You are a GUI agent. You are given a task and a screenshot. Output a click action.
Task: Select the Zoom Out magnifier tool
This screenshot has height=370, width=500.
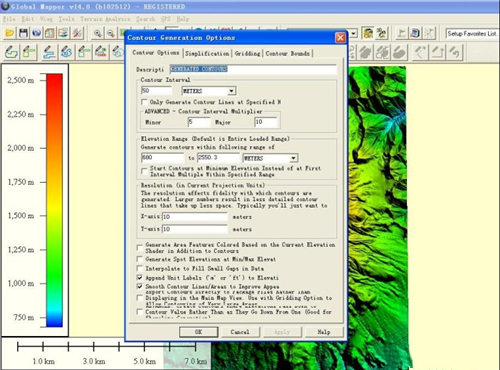[111, 33]
